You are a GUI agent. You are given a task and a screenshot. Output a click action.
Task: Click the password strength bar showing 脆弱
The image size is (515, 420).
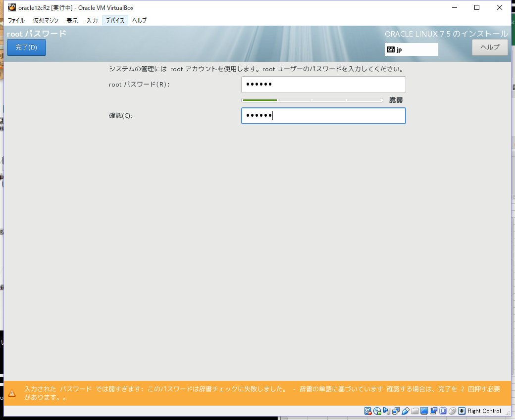(x=312, y=100)
